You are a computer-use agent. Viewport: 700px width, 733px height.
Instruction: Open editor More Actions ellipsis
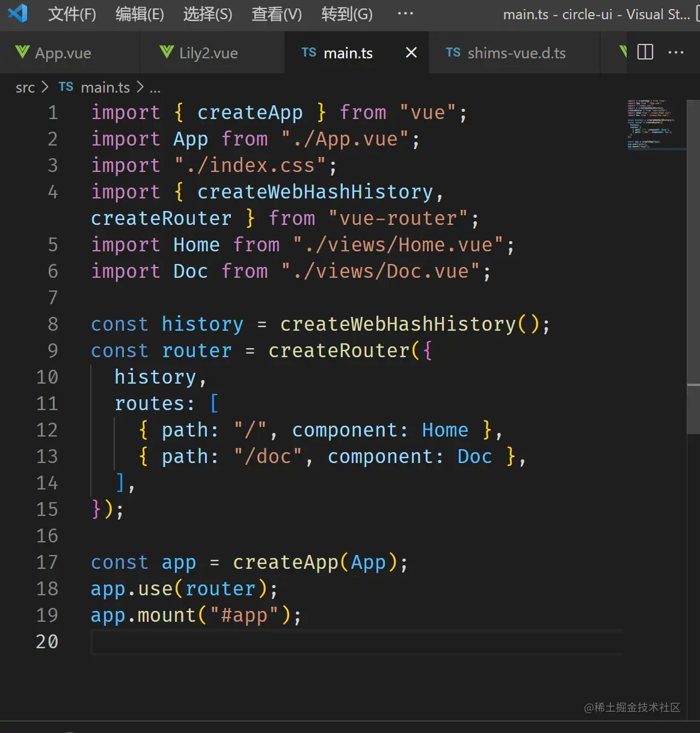pyautogui.click(x=676, y=52)
